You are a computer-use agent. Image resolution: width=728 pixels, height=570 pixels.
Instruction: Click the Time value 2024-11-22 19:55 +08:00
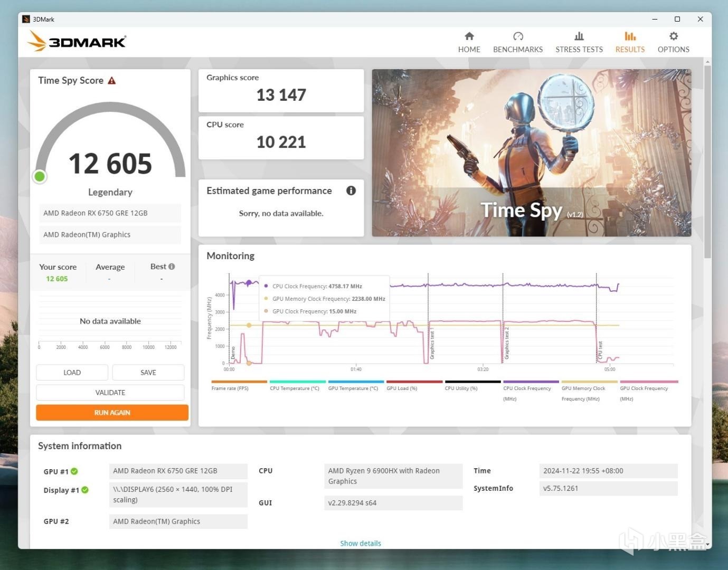pyautogui.click(x=609, y=471)
